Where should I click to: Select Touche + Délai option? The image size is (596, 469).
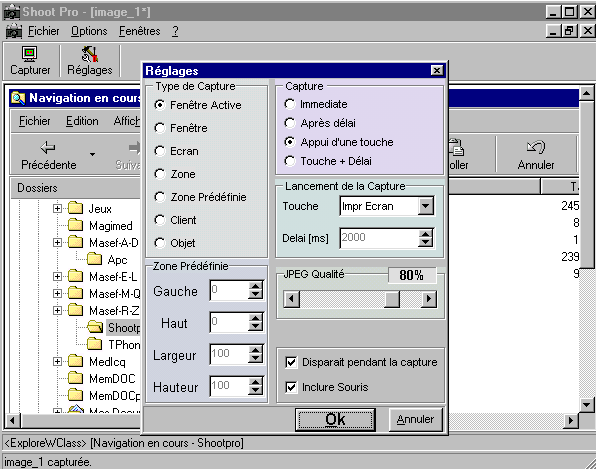(290, 161)
